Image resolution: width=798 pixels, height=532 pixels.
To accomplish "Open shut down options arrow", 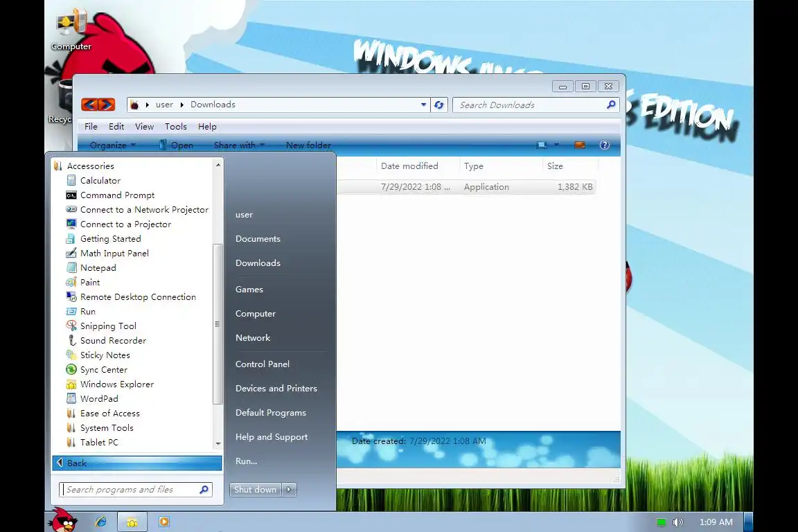I will click(x=289, y=489).
